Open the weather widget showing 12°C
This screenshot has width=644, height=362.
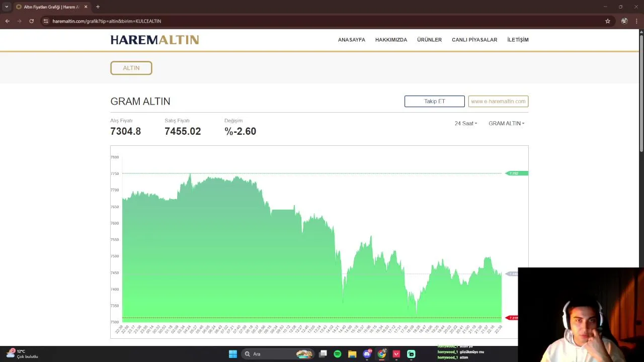tap(23, 354)
